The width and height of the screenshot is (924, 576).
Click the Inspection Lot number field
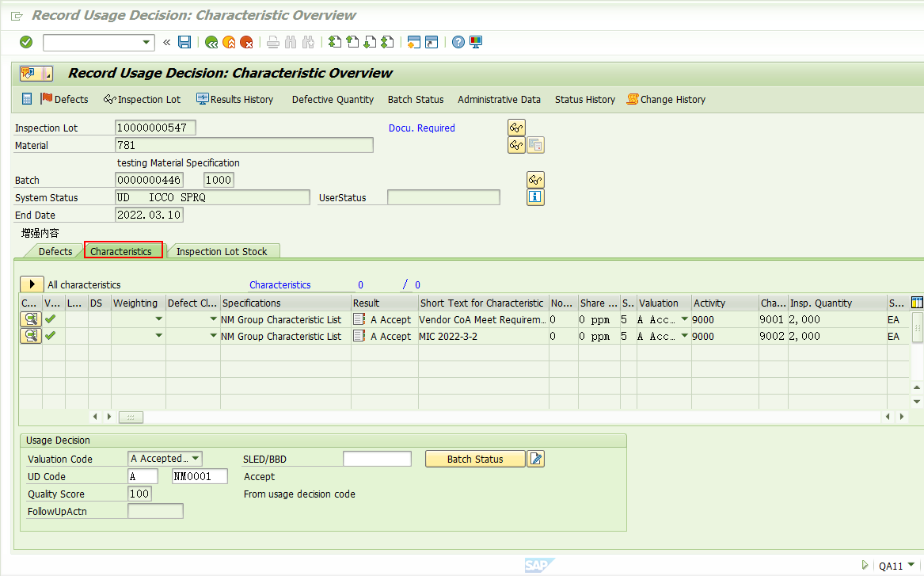[x=155, y=128]
